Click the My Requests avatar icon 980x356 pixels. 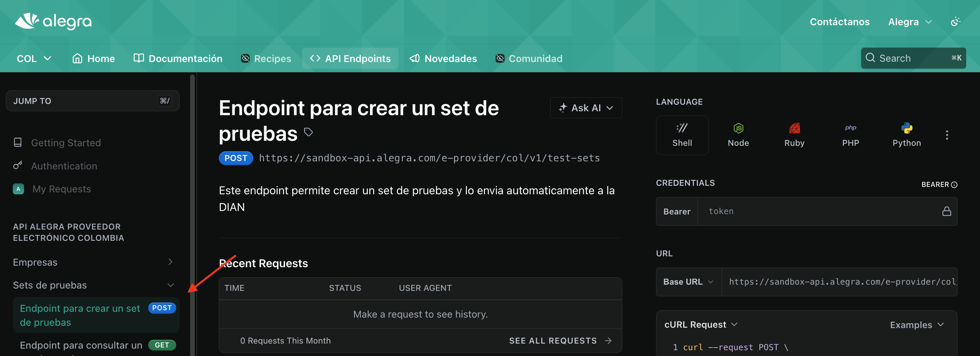18,189
